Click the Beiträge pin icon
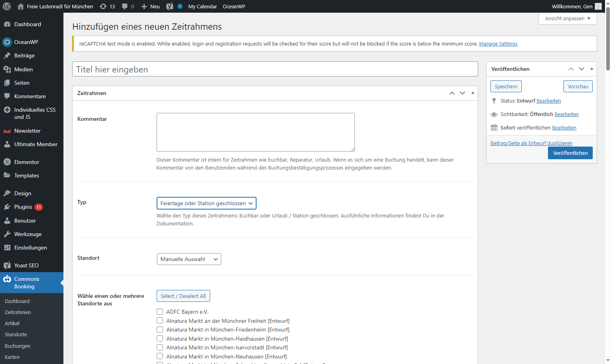 [7, 55]
